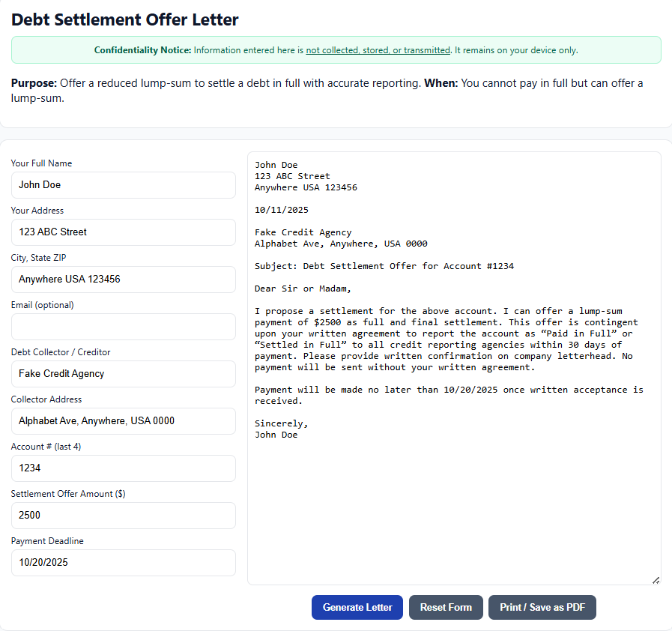The height and width of the screenshot is (631, 672).
Task: Click the Generate Letter button
Action: click(x=357, y=607)
